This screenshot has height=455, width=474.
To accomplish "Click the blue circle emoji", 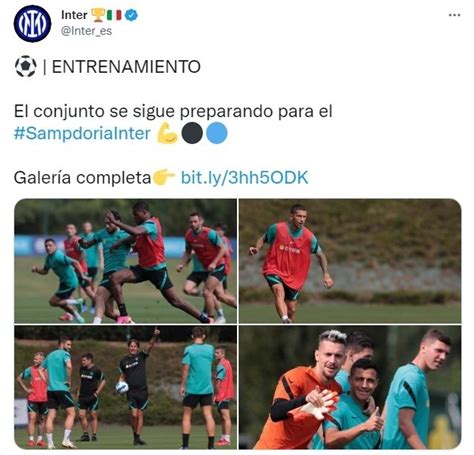I will tap(217, 133).
